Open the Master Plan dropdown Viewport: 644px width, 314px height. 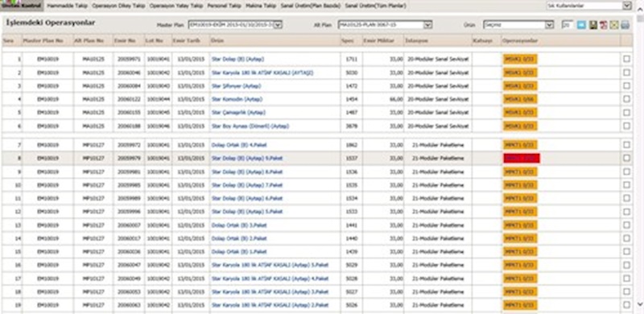pos(235,25)
